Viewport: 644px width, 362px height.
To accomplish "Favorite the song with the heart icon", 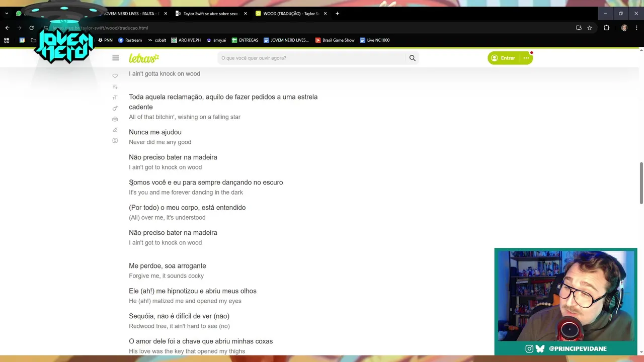I will (115, 76).
